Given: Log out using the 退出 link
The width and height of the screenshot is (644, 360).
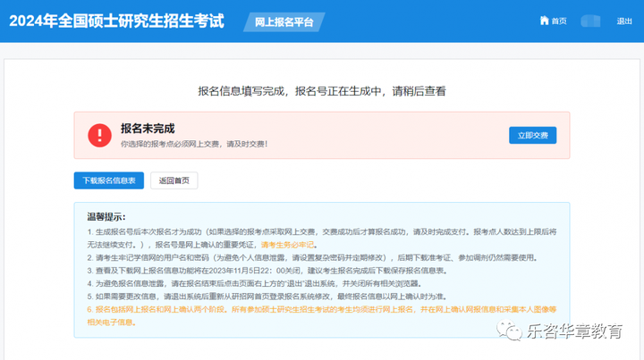Looking at the screenshot, I should point(624,21).
